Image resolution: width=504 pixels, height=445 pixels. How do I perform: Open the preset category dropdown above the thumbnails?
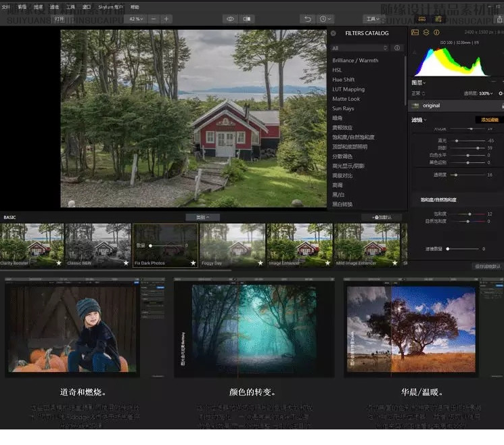tap(202, 218)
